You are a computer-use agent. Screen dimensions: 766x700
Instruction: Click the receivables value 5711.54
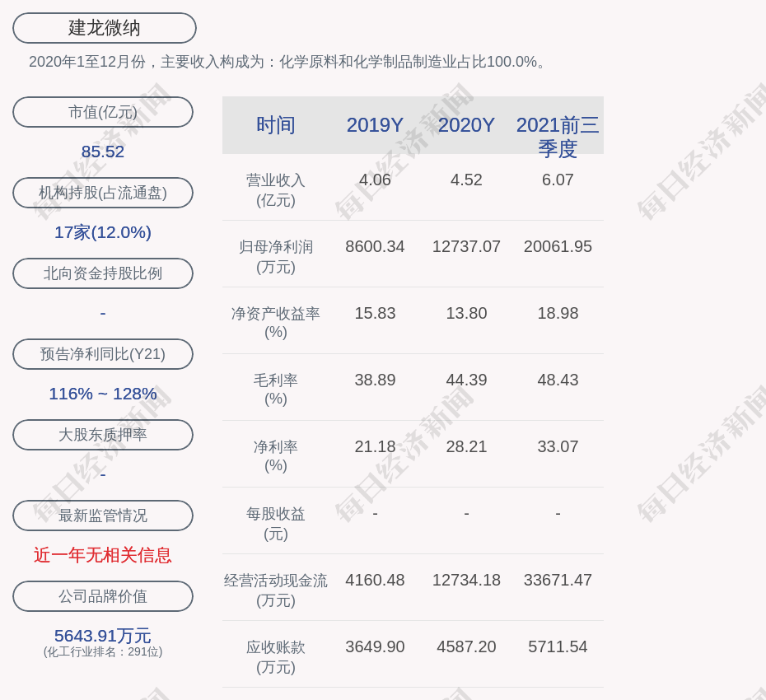(x=558, y=646)
